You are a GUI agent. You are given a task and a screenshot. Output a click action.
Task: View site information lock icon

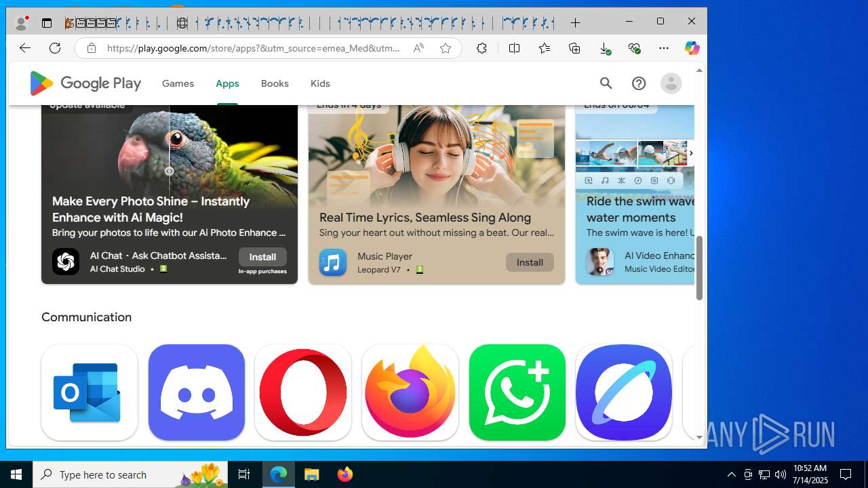pos(91,48)
